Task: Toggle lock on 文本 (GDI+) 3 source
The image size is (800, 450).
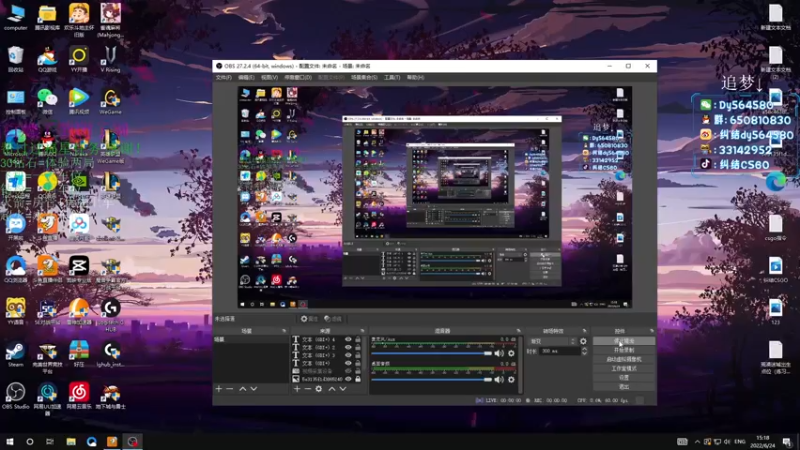Action: coord(358,355)
